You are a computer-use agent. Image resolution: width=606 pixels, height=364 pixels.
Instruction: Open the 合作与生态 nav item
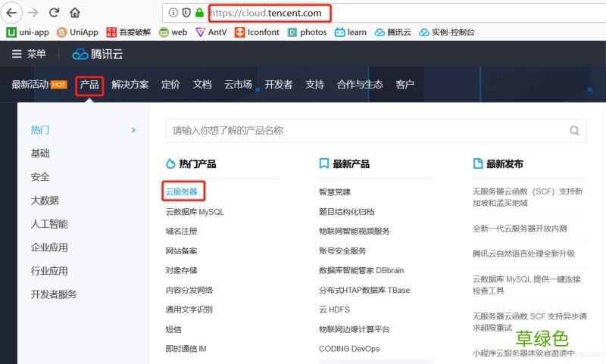click(360, 85)
